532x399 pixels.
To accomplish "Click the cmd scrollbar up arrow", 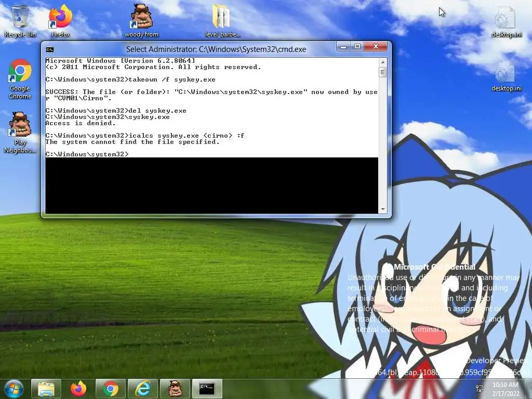I will click(x=383, y=62).
